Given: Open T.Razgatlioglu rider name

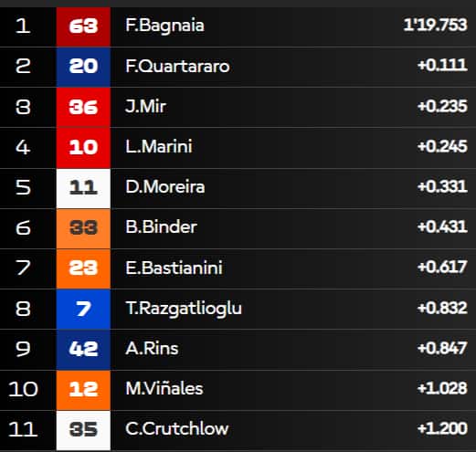Looking at the screenshot, I should coord(184,309).
